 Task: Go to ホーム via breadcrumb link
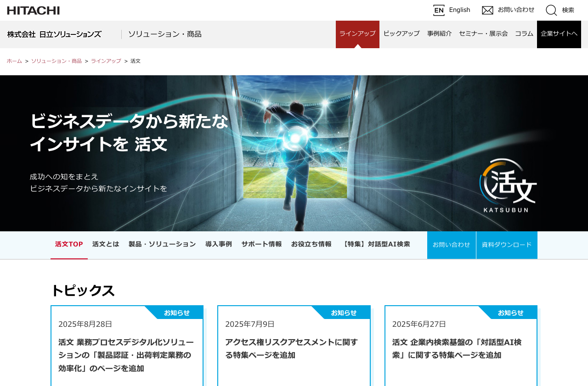click(14, 61)
